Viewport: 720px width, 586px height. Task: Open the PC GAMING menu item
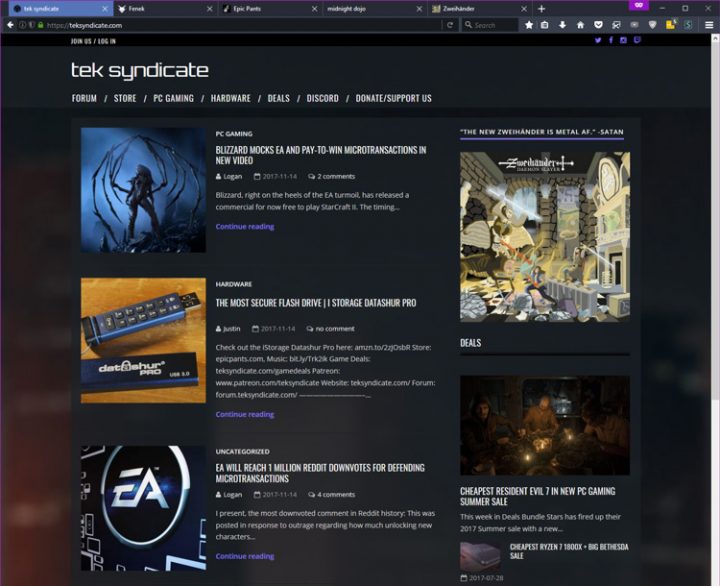pyautogui.click(x=174, y=98)
